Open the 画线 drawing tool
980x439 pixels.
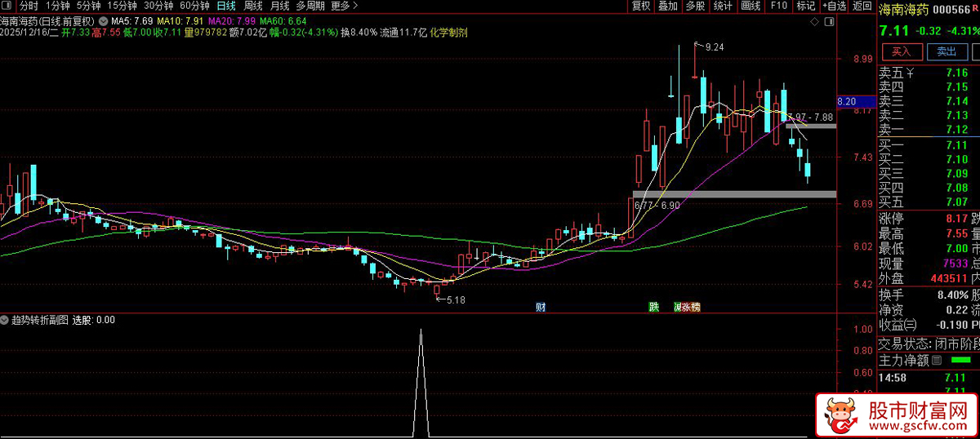pyautogui.click(x=751, y=6)
